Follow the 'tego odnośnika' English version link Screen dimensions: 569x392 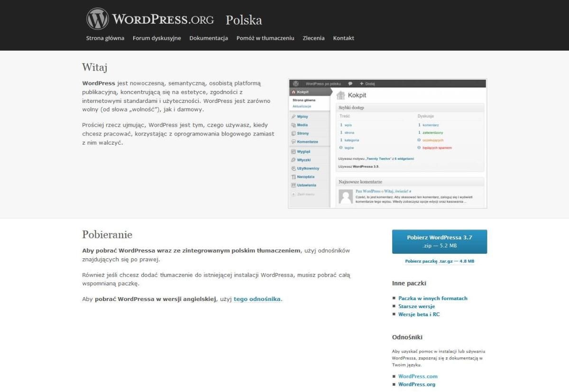coord(257,299)
